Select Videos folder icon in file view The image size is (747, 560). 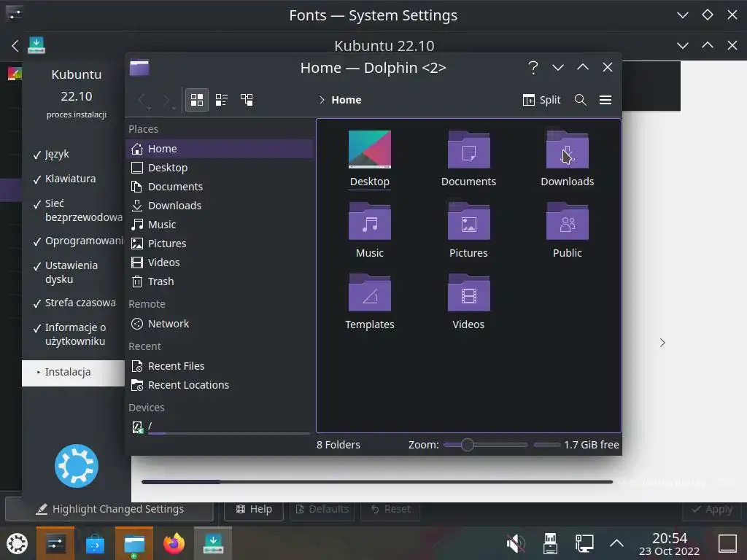click(x=469, y=292)
